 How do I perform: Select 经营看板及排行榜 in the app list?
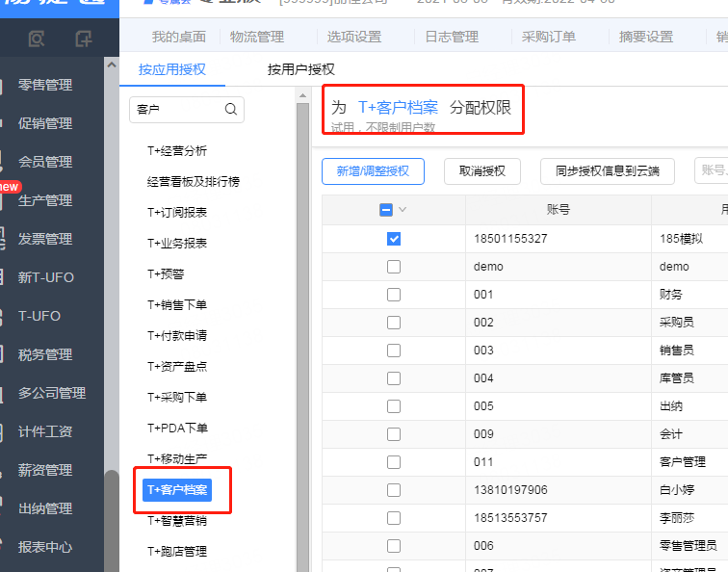[x=194, y=182]
